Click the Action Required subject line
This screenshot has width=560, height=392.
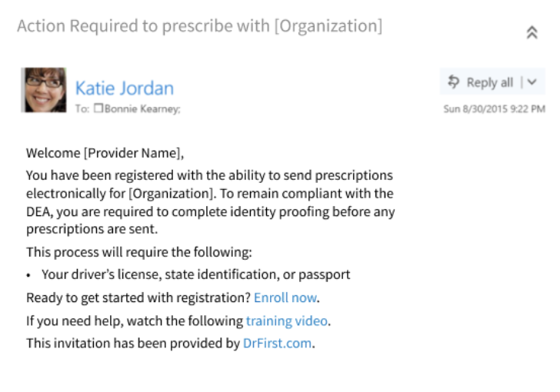pyautogui.click(x=200, y=26)
